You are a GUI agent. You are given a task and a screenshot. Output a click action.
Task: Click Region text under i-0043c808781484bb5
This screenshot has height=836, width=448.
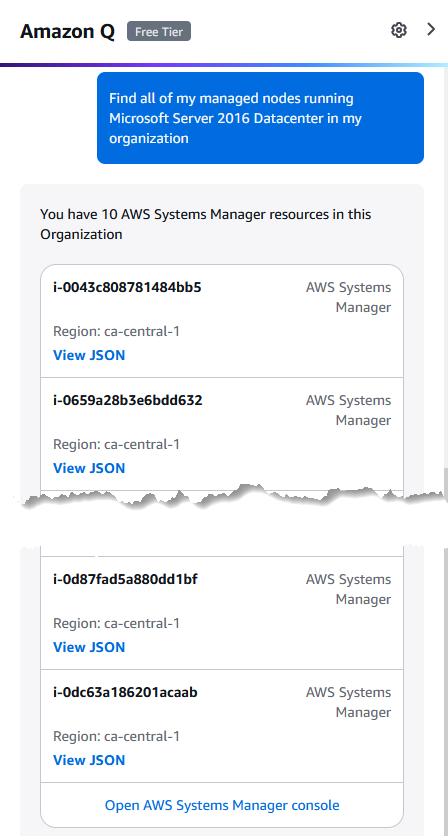click(x=116, y=332)
